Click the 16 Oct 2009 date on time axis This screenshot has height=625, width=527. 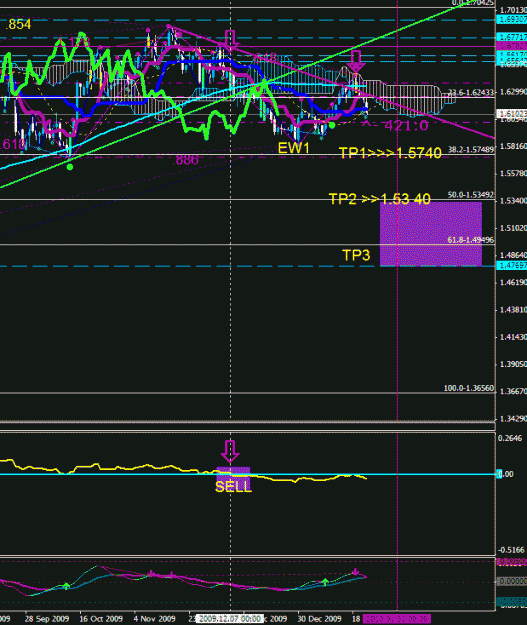pyautogui.click(x=101, y=619)
